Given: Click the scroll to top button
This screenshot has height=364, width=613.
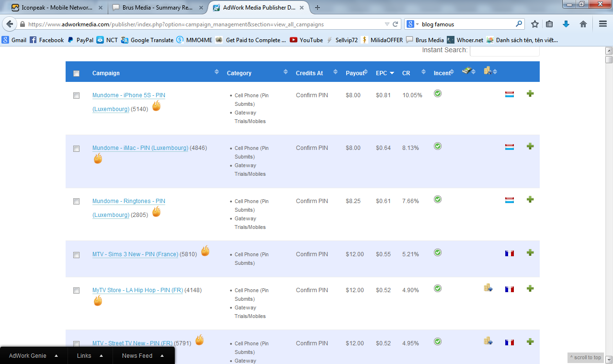Looking at the screenshot, I should (x=585, y=358).
